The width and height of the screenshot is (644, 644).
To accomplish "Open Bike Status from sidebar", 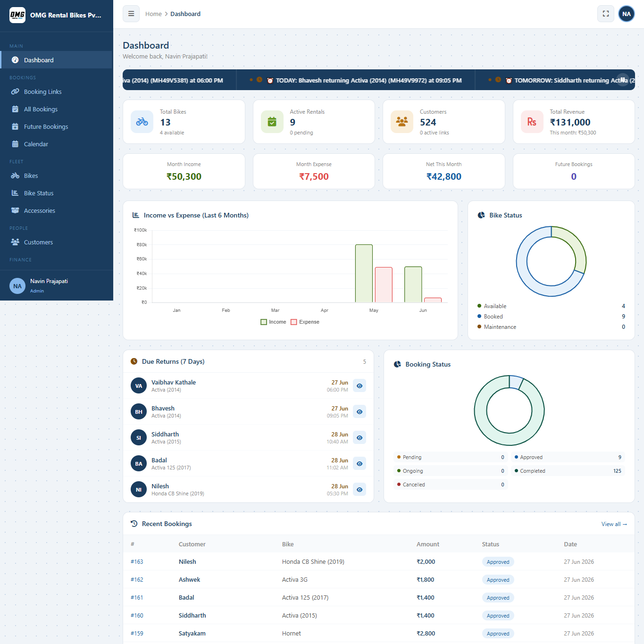I will (x=56, y=193).
